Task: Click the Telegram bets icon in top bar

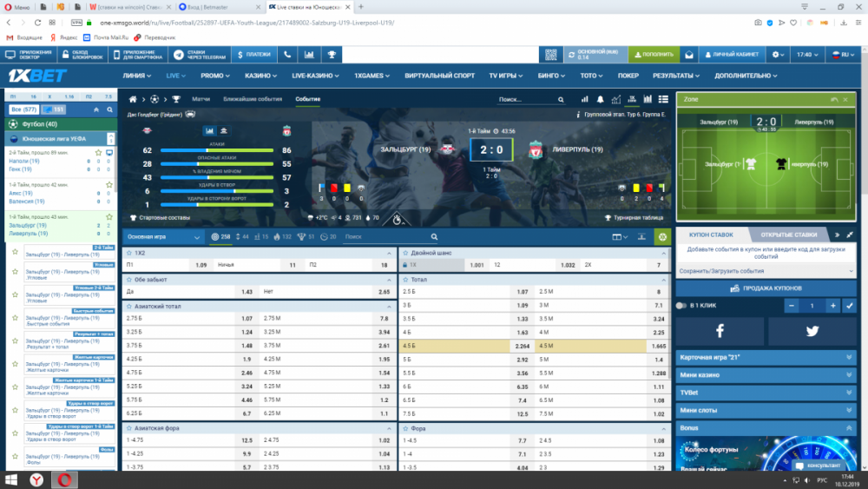Action: 180,54
